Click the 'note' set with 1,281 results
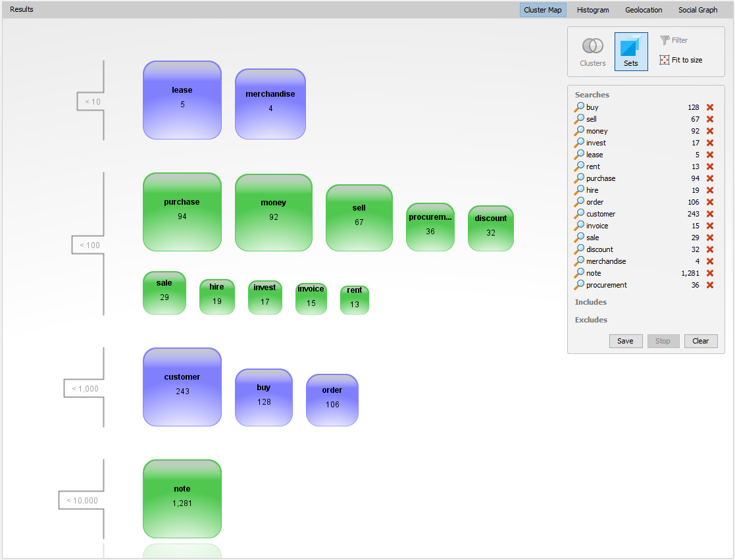 (x=182, y=499)
